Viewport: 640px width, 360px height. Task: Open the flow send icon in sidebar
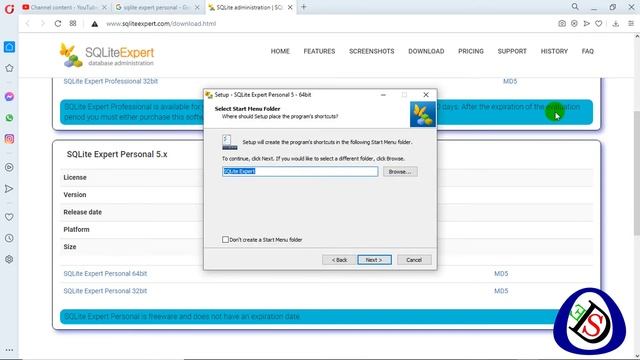9,189
